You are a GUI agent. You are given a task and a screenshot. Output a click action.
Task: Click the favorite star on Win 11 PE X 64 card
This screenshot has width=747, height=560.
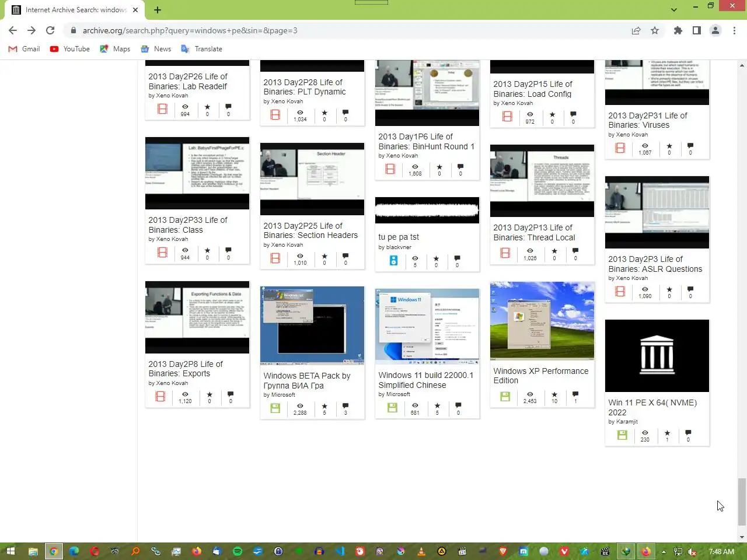tap(667, 433)
